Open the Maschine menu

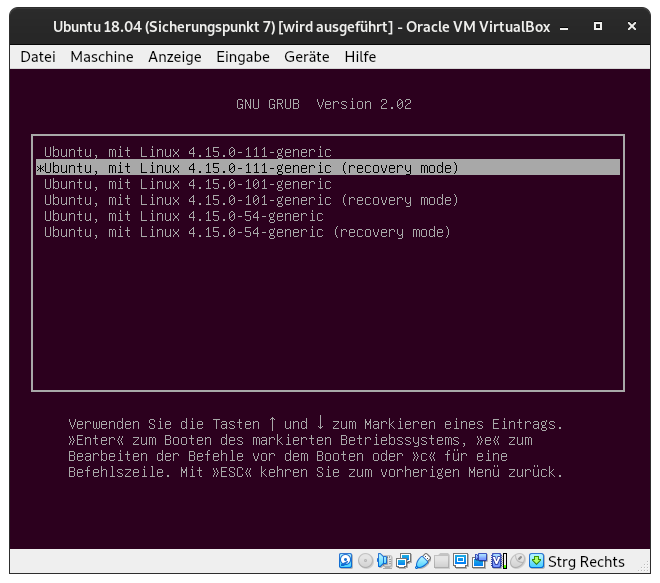[101, 57]
